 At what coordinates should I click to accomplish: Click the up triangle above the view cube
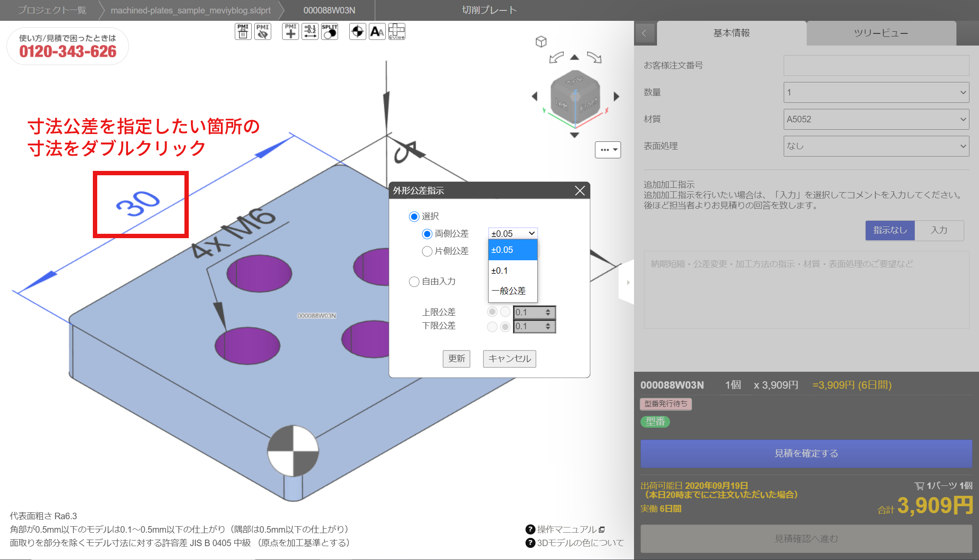point(575,57)
